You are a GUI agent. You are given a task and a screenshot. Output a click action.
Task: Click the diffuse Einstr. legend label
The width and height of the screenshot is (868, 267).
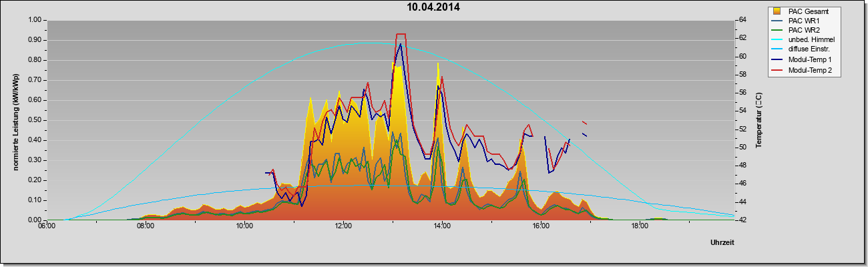(810, 50)
